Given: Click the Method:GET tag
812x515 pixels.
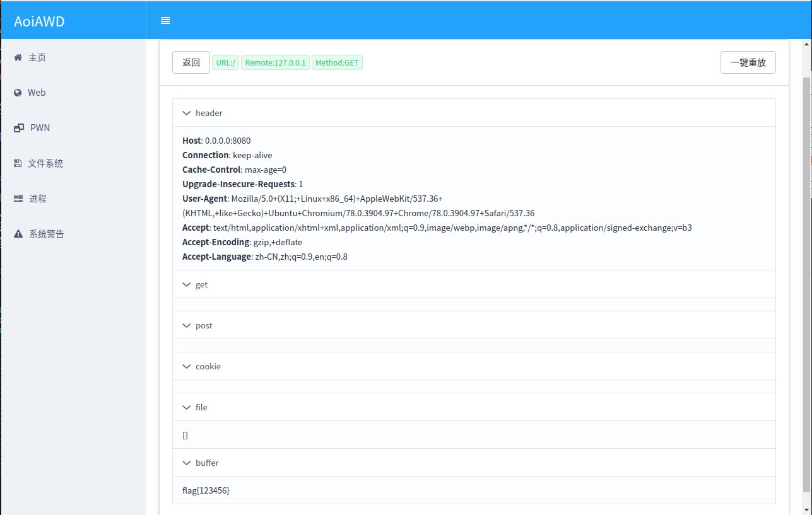Looking at the screenshot, I should point(337,62).
